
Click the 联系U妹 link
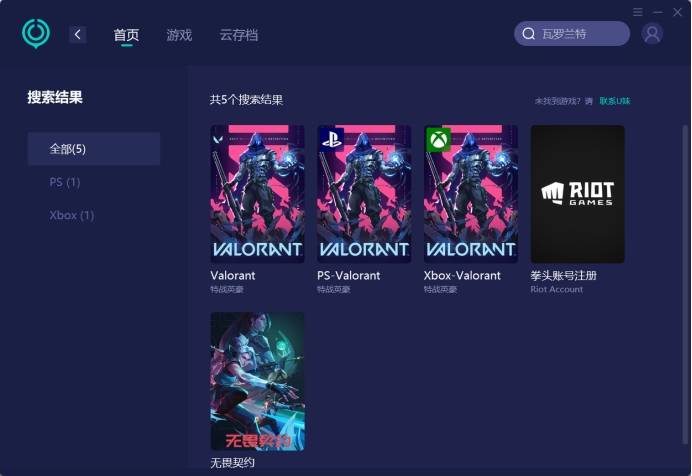(x=615, y=101)
